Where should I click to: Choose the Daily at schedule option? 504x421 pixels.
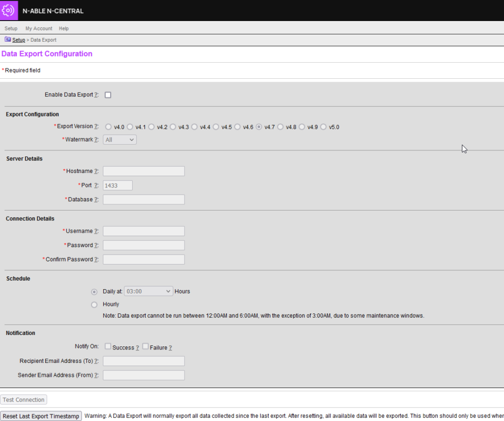click(x=94, y=292)
